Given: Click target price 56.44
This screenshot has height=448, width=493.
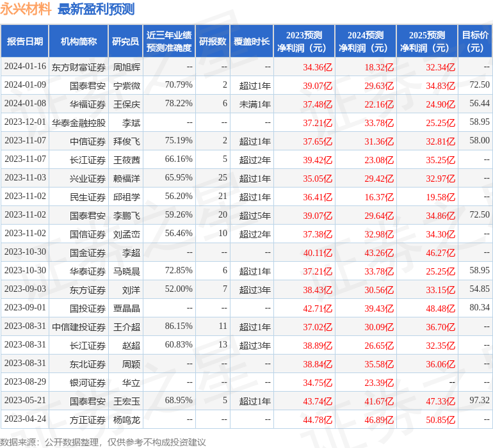Looking at the screenshot, I should [x=480, y=104].
